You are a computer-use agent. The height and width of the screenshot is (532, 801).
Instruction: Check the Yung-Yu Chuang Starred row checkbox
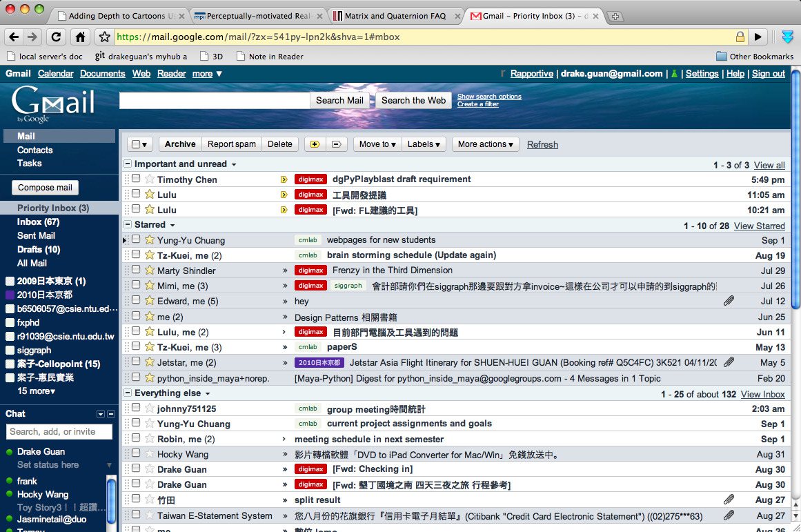(x=136, y=239)
